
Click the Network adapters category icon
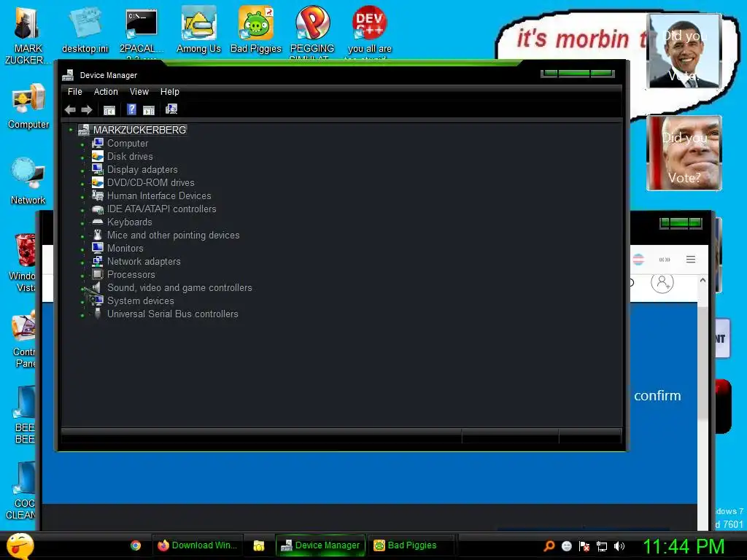click(98, 261)
